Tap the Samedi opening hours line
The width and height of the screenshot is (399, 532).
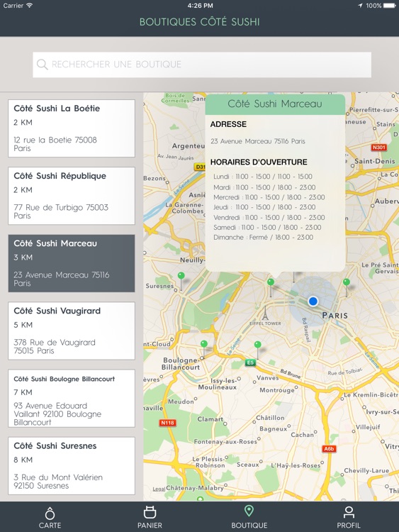tap(267, 227)
